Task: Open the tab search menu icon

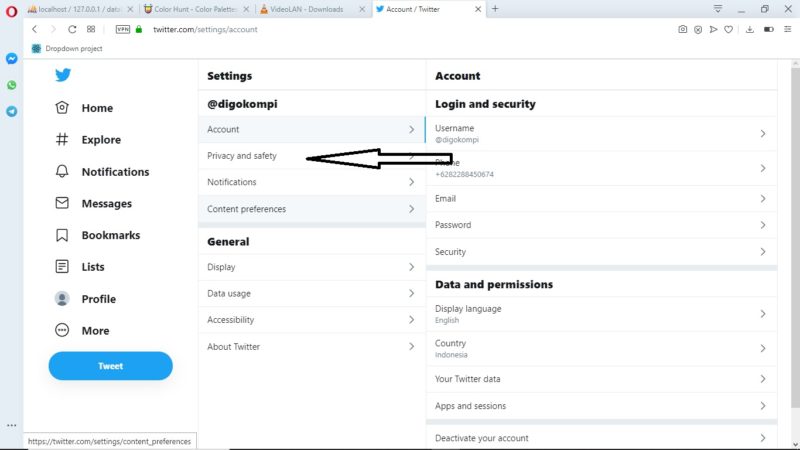Action: click(x=718, y=9)
